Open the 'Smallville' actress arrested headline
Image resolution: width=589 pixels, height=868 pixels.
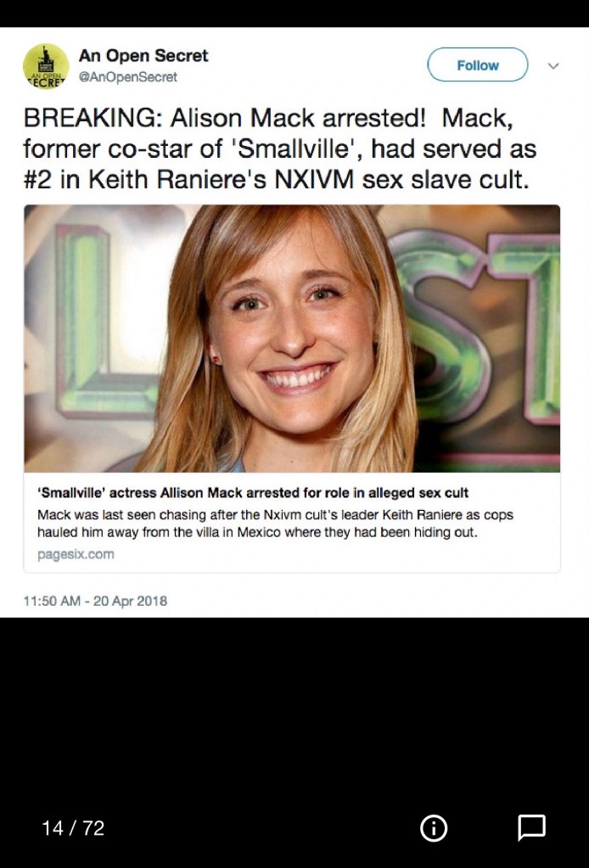tap(252, 492)
